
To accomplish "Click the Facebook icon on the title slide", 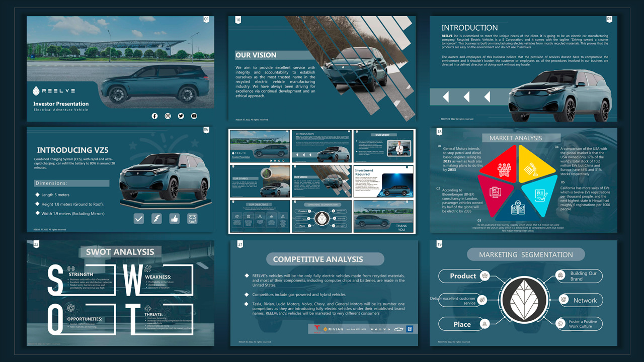I will tap(154, 116).
